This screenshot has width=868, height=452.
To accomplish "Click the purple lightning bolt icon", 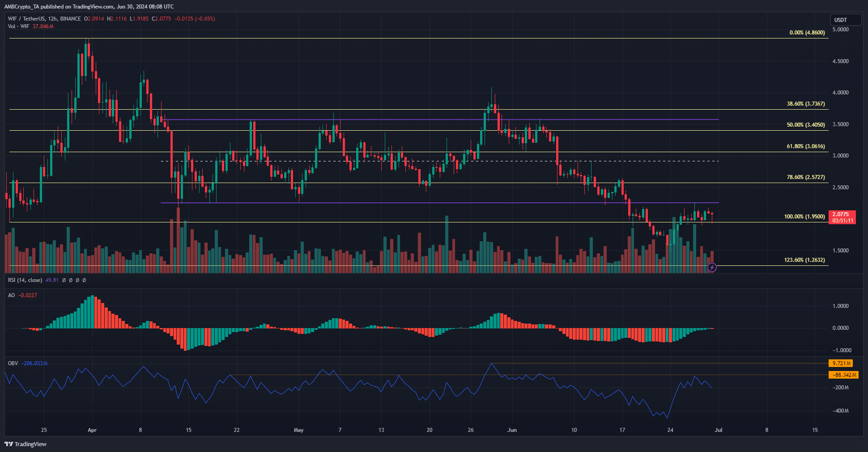I will [712, 268].
